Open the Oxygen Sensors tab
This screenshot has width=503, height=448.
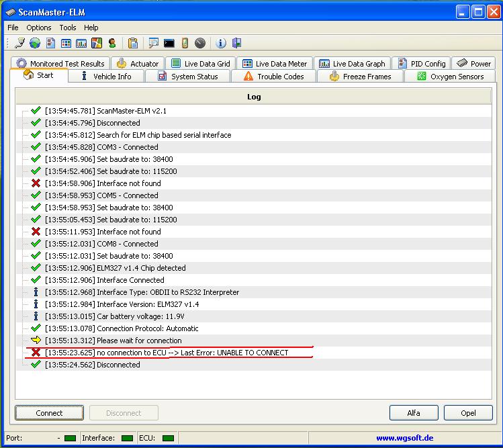point(450,77)
